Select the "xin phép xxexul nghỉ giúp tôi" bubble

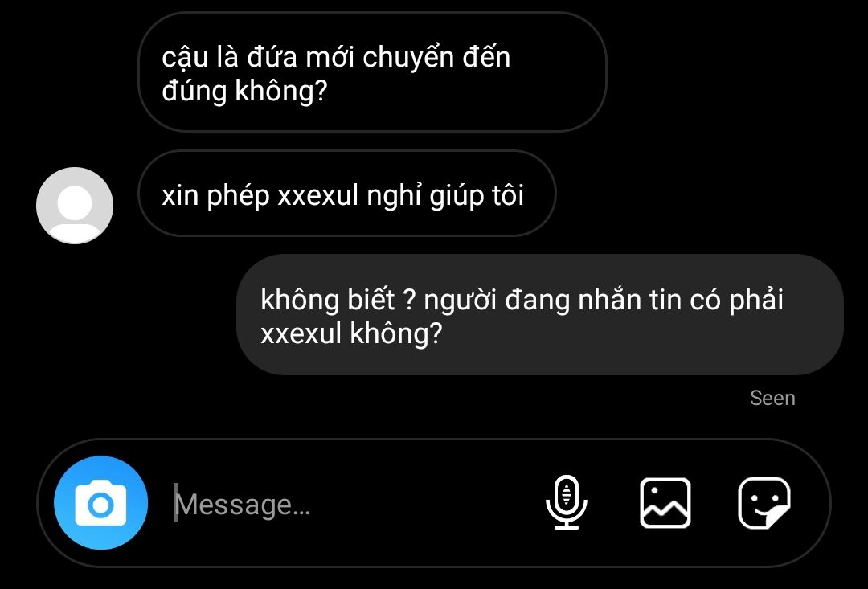[346, 193]
